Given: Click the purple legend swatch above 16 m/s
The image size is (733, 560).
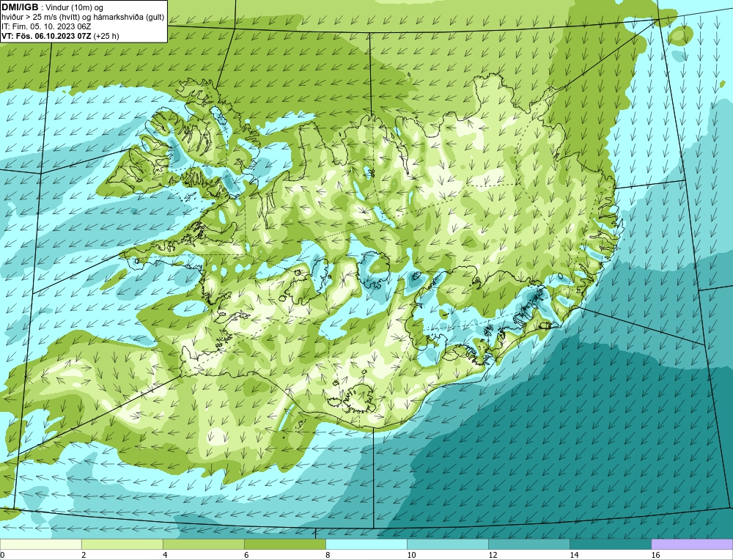Looking at the screenshot, I should (692, 544).
